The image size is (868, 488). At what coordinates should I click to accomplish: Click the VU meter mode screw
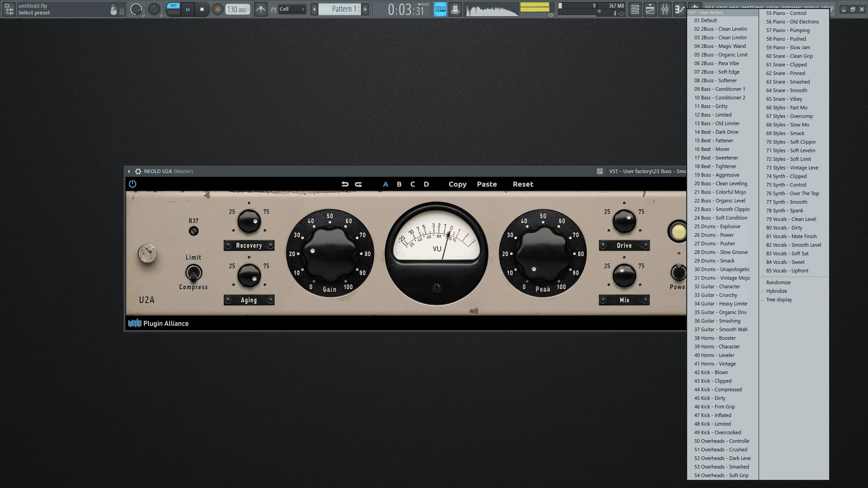(436, 287)
